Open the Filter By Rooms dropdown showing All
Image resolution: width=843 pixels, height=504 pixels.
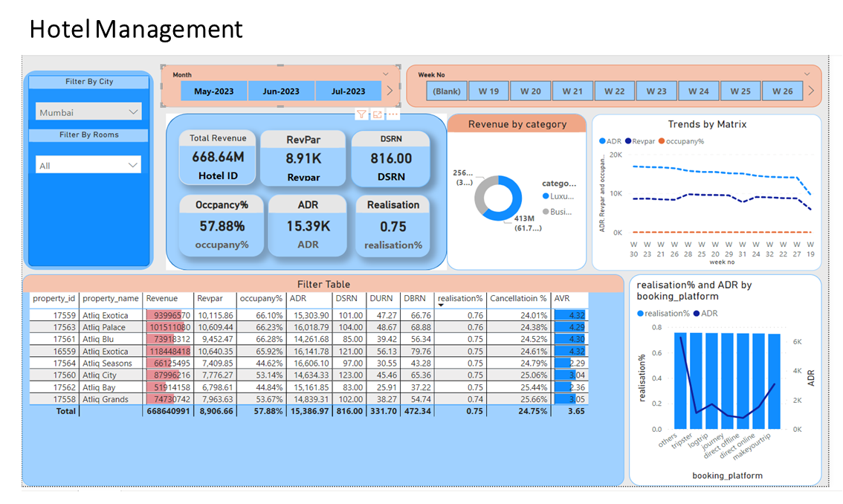pyautogui.click(x=89, y=165)
